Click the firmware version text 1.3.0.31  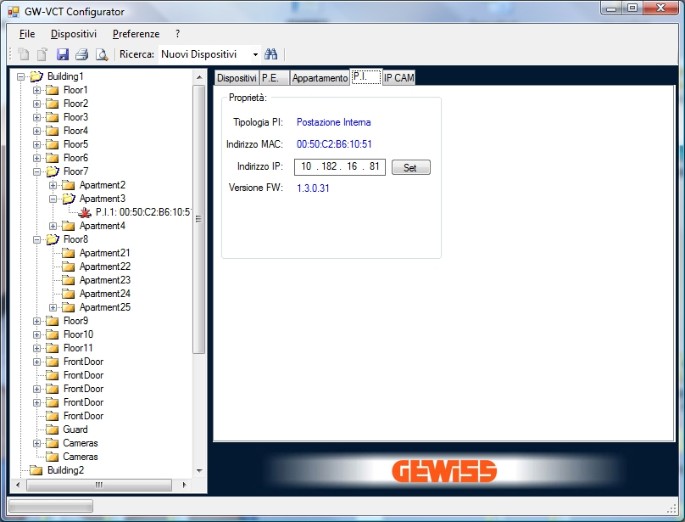(313, 188)
